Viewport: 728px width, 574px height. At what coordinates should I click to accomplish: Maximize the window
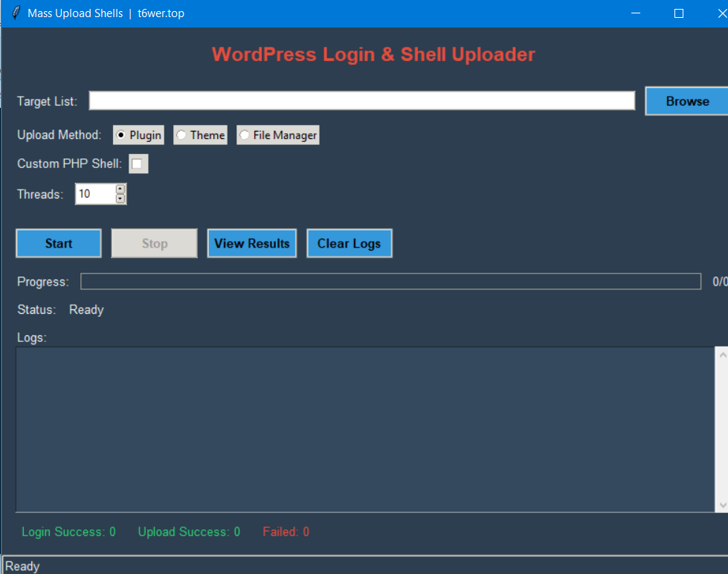coord(678,13)
